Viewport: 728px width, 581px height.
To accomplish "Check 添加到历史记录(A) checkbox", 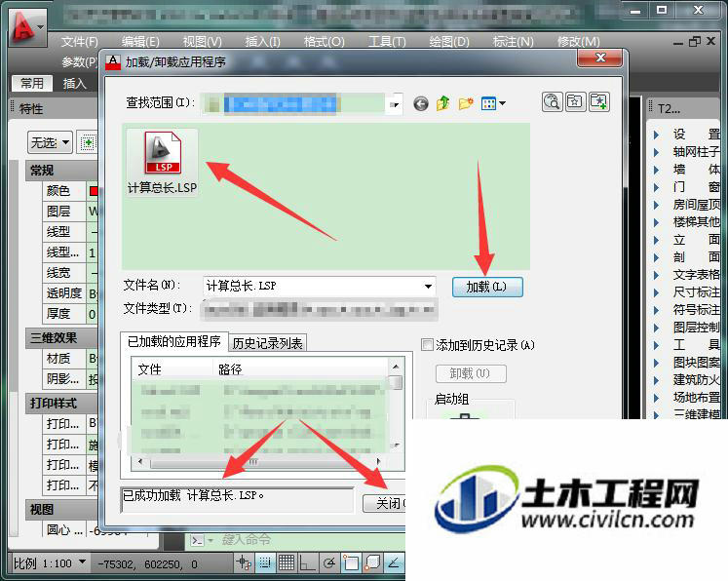I will tap(427, 345).
